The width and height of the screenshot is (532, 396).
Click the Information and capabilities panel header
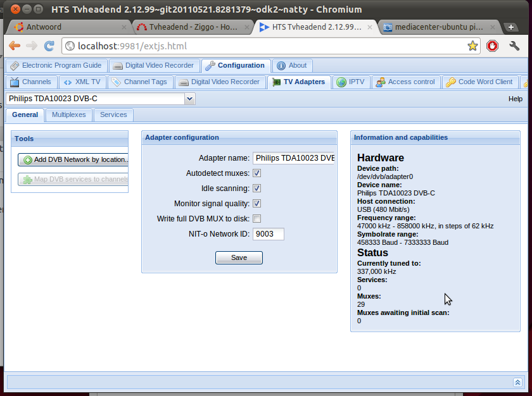(x=435, y=137)
